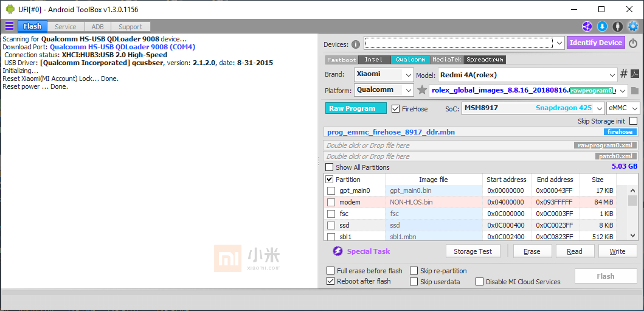Open the Support tab
Viewport: 644px width, 311px height.
tap(131, 27)
